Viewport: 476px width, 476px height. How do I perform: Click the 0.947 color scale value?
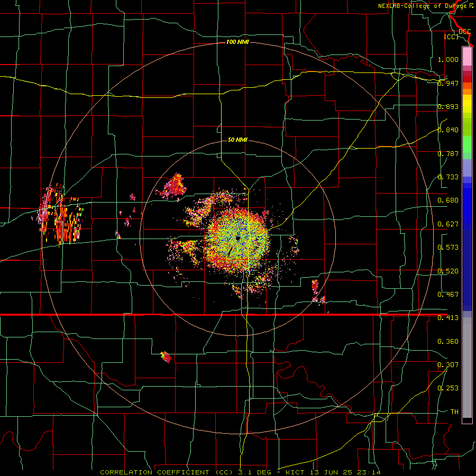[x=448, y=83]
